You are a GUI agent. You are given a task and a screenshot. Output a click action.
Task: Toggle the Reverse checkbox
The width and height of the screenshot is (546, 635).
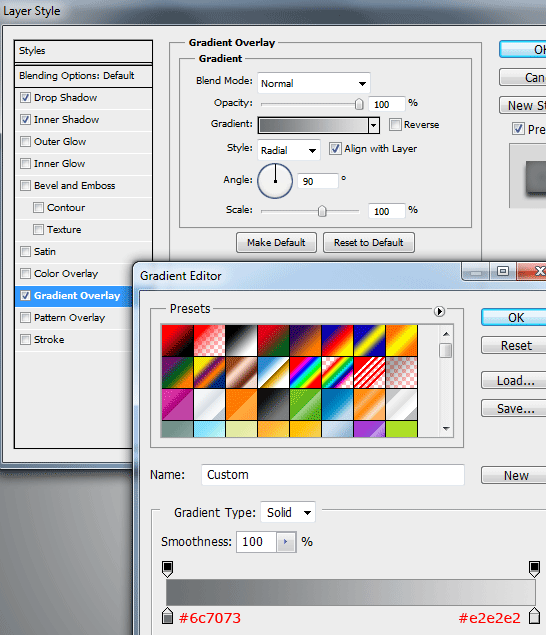(395, 124)
